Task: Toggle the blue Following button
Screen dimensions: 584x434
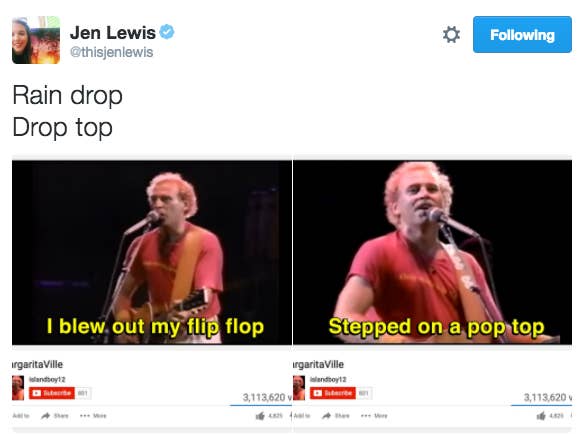Action: 522,35
